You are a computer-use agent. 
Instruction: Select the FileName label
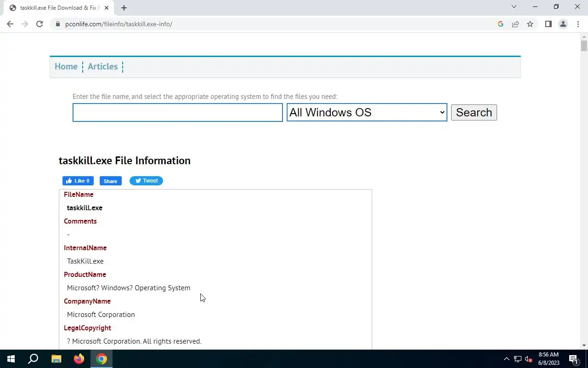pyautogui.click(x=79, y=195)
